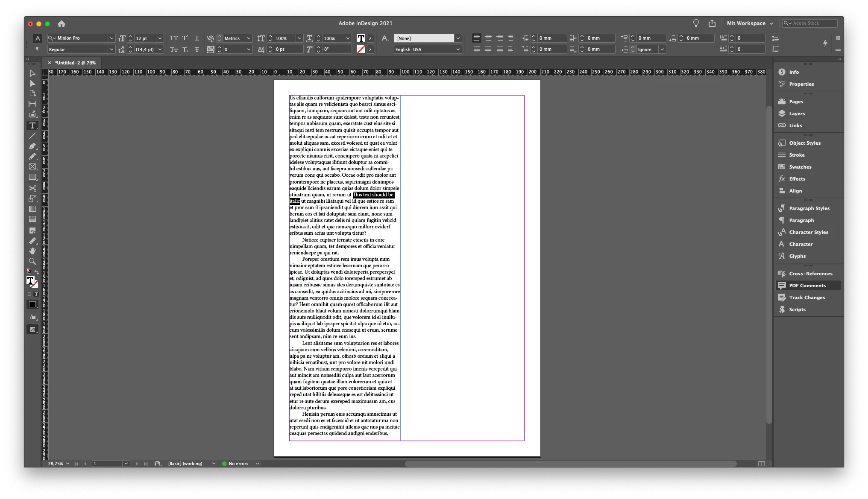The width and height of the screenshot is (868, 499).
Task: Toggle All Caps formatting
Action: click(173, 38)
